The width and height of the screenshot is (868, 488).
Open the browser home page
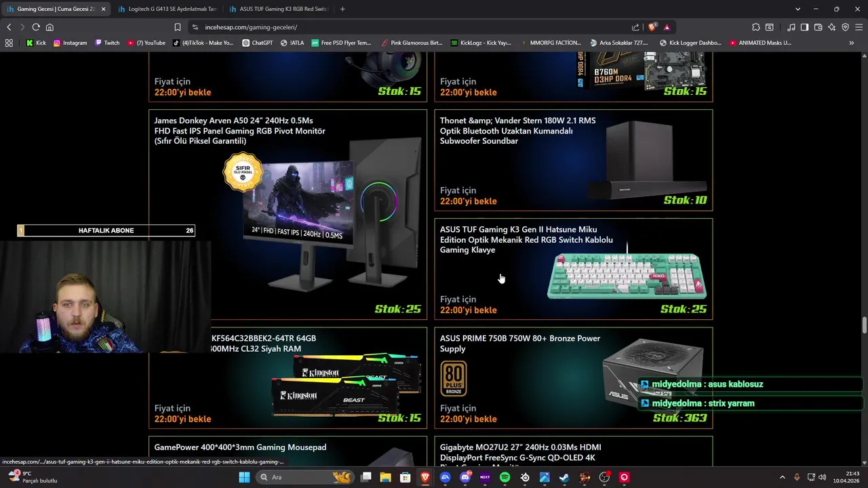click(x=50, y=27)
